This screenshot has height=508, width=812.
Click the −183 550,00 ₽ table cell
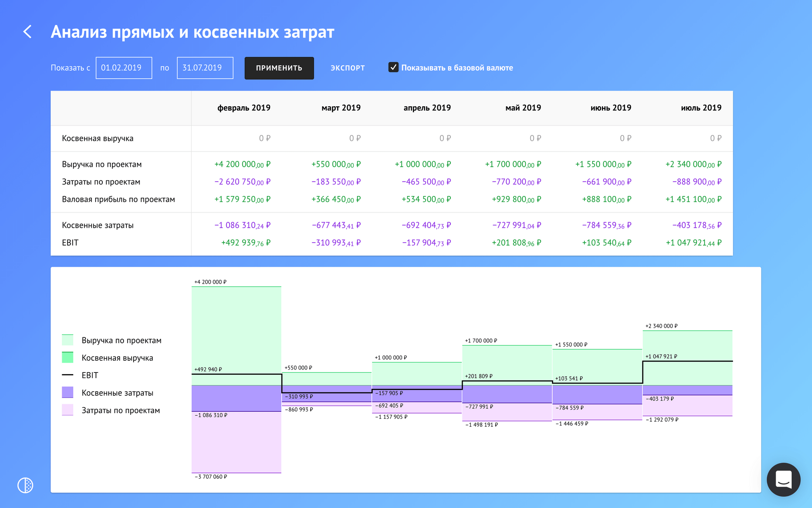point(336,182)
